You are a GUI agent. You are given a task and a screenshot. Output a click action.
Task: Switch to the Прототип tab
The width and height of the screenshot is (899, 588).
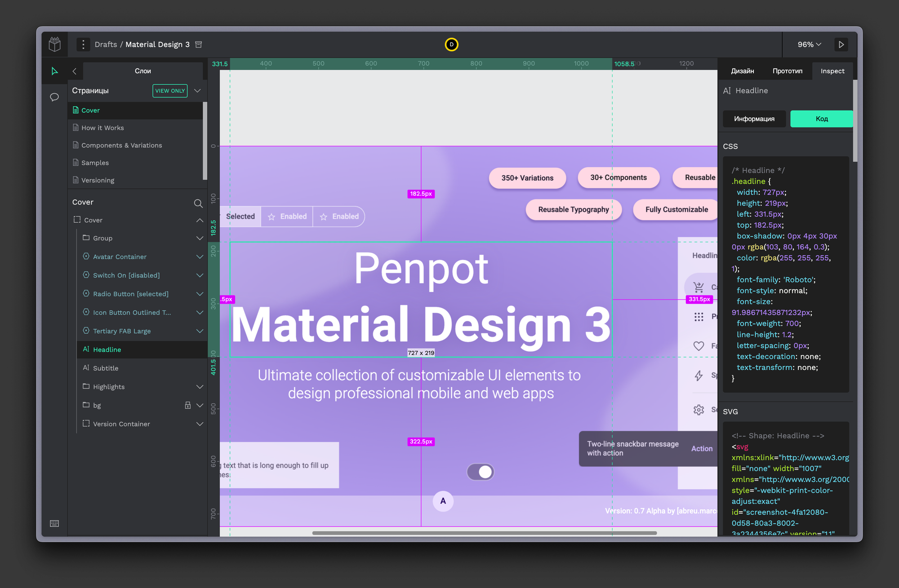point(788,71)
